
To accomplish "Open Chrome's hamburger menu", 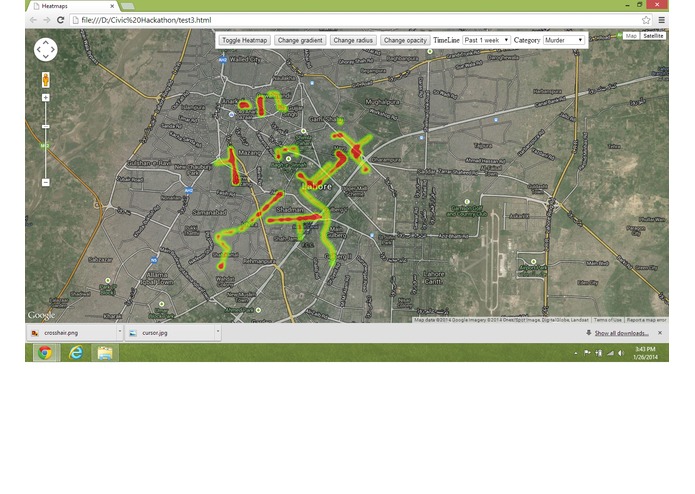I will click(661, 20).
